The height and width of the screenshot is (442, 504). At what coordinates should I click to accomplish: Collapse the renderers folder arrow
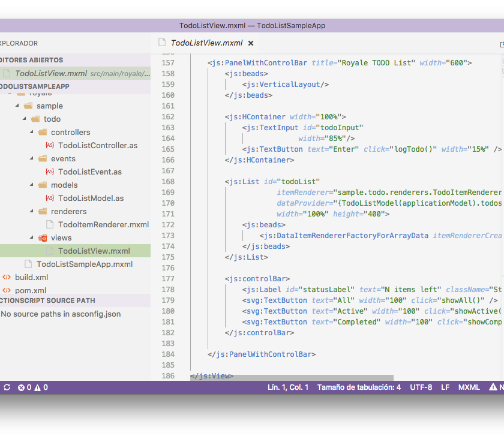[x=31, y=211]
